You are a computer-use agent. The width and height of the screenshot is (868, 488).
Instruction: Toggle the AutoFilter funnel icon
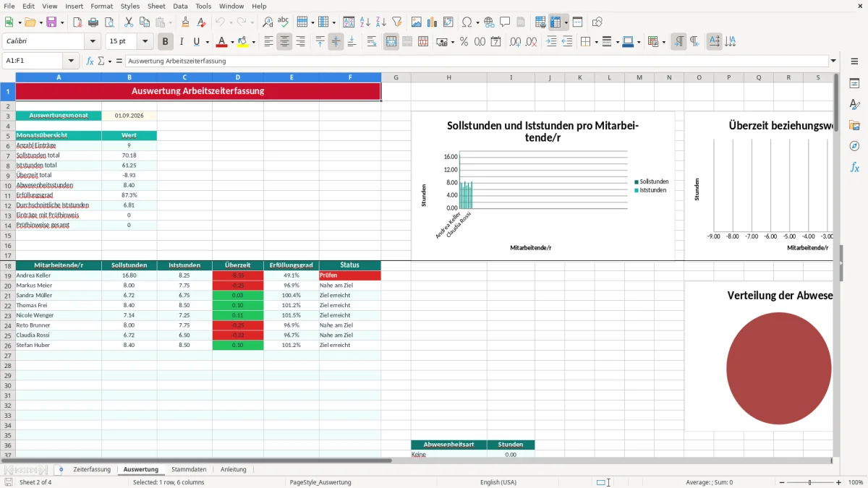[397, 22]
